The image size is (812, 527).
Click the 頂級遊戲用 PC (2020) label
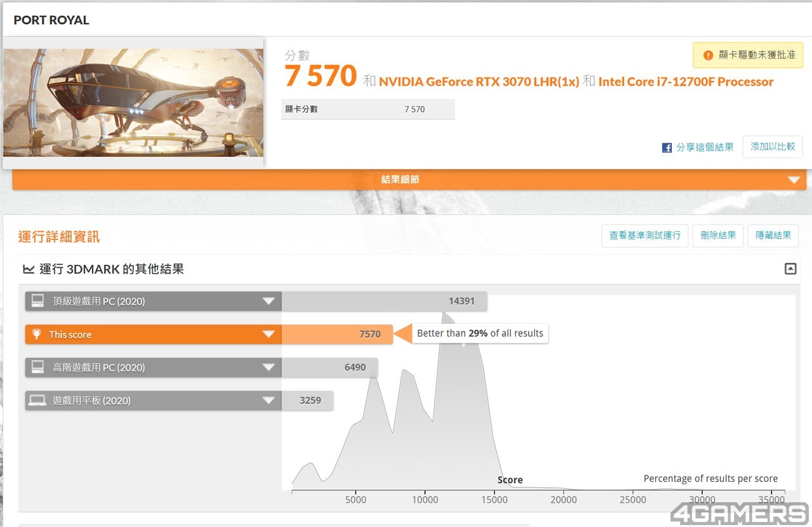point(99,301)
